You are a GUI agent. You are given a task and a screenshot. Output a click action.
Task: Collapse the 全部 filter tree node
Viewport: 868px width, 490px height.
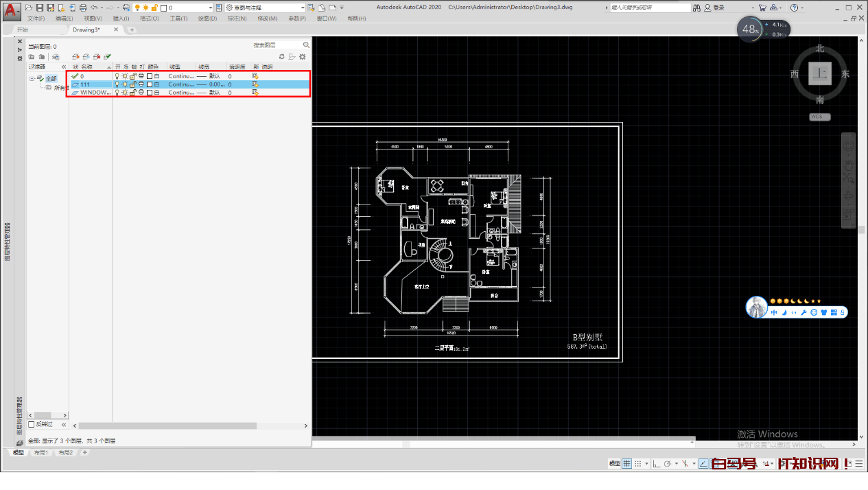pyautogui.click(x=33, y=78)
